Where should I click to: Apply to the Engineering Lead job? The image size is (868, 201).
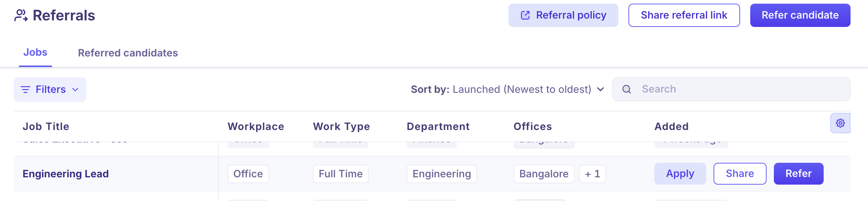(680, 174)
